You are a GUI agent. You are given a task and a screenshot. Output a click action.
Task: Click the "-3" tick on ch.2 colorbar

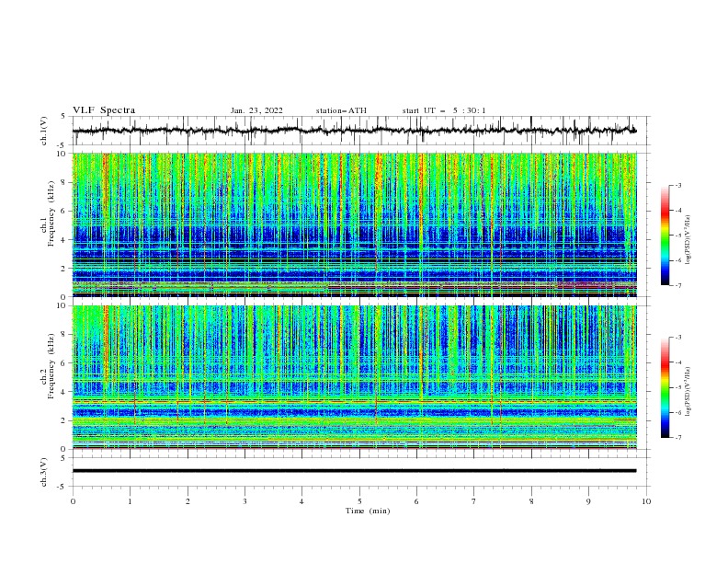tap(677, 338)
